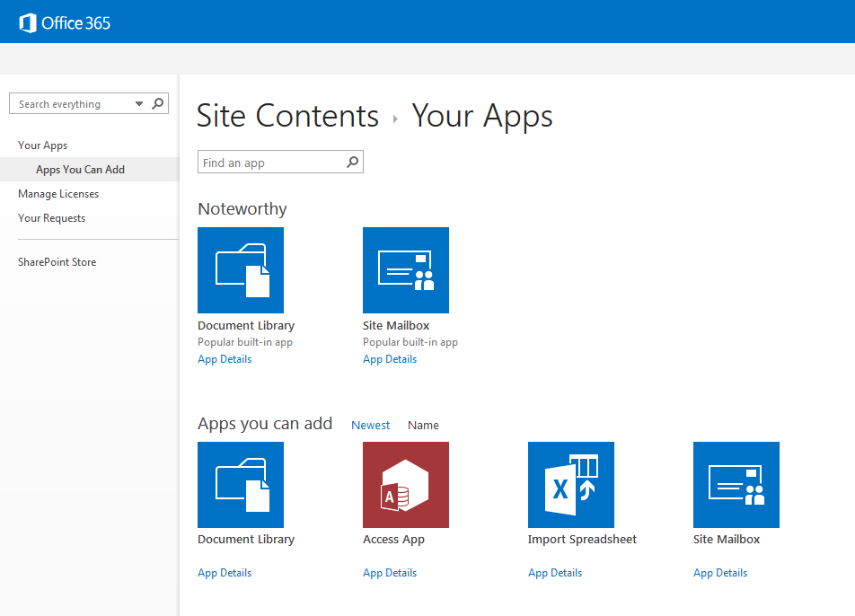Expand the Search everything scope dropdown arrow
Image resolution: width=855 pixels, height=616 pixels.
point(139,104)
